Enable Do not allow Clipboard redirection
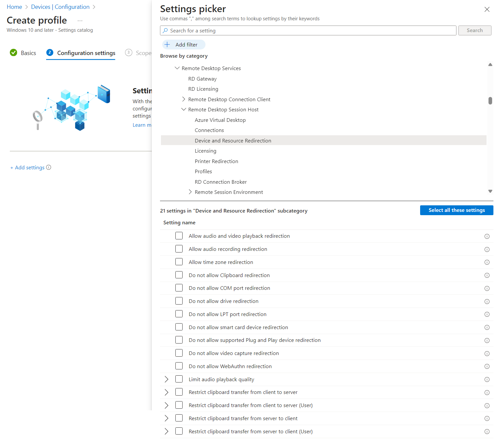 179,275
